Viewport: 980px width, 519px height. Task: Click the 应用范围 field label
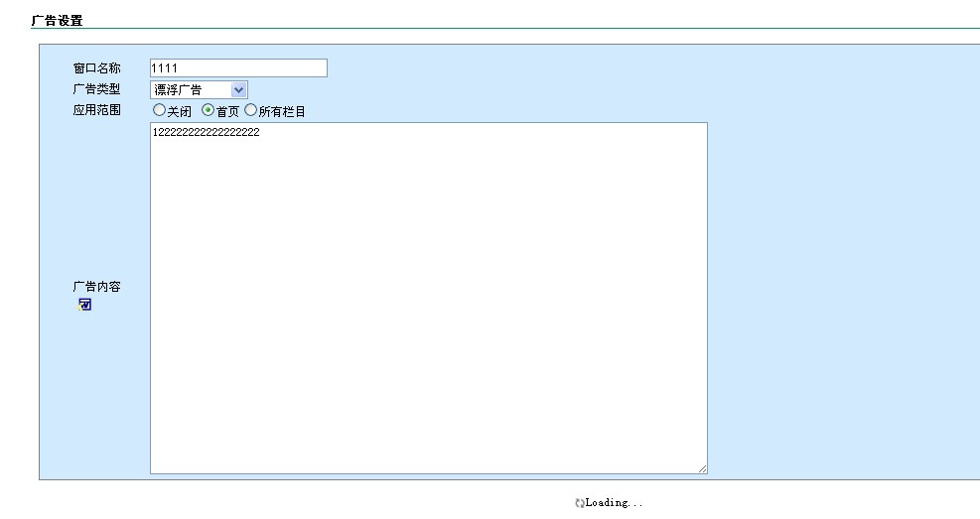point(97,110)
